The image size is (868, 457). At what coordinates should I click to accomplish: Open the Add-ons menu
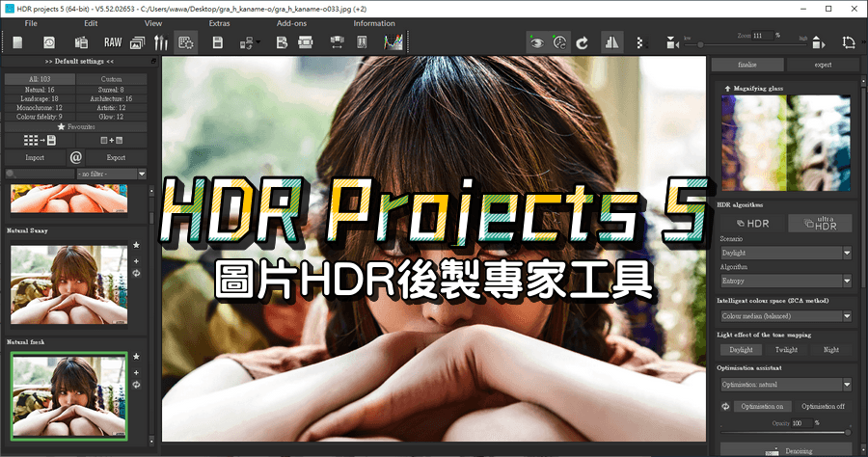[291, 23]
